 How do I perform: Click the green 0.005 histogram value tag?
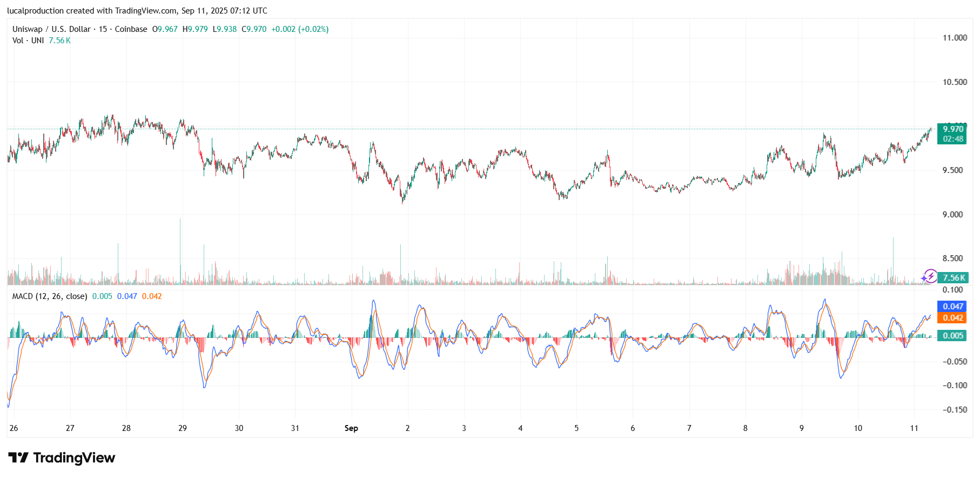pos(953,336)
